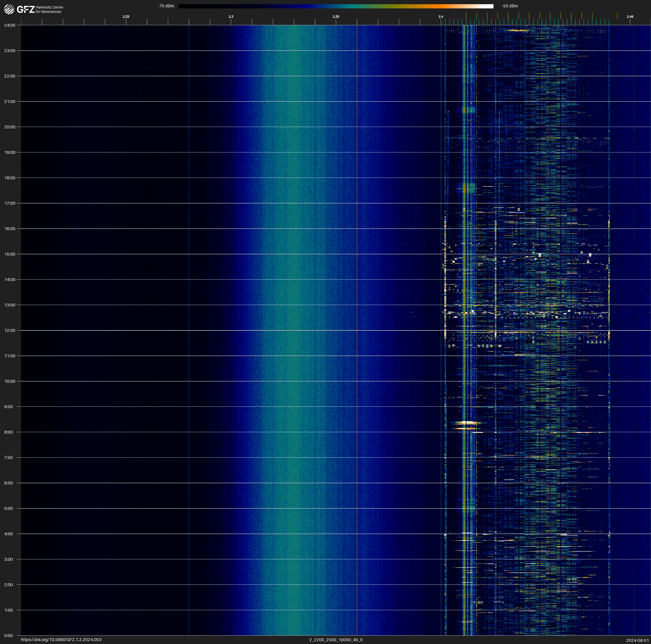Click the -75 dBm scale label
The image size is (651, 644).
point(166,6)
